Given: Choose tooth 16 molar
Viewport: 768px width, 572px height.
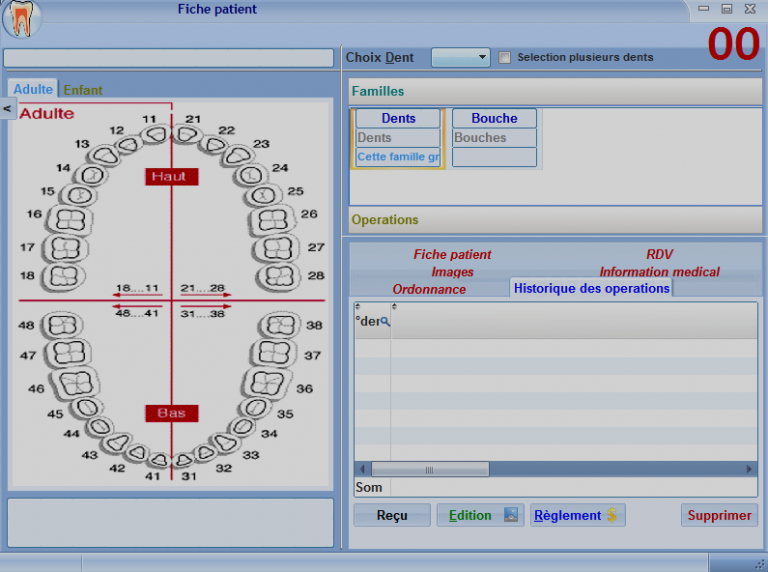Looking at the screenshot, I should coord(70,220).
